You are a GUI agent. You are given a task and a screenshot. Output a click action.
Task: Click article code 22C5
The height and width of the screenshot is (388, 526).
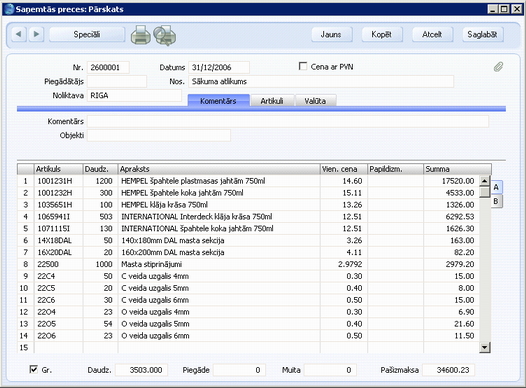click(x=46, y=288)
